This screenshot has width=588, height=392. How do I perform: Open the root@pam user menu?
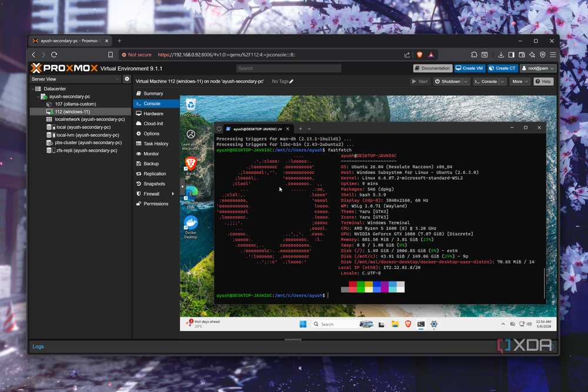[538, 68]
